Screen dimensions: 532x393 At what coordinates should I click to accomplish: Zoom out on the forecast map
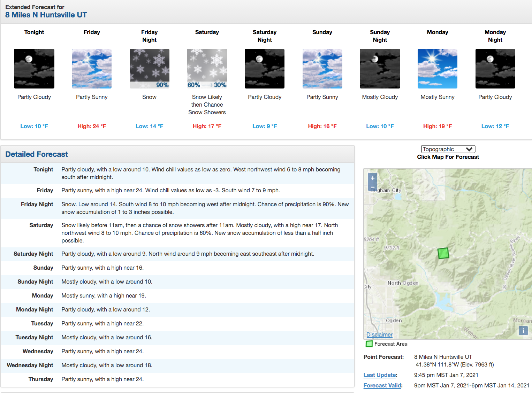(x=373, y=187)
